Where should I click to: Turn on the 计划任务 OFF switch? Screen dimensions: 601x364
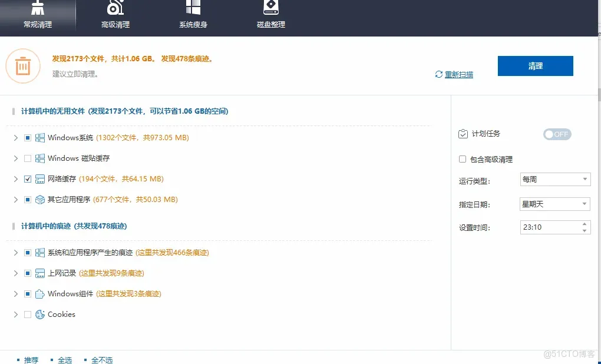click(x=556, y=134)
